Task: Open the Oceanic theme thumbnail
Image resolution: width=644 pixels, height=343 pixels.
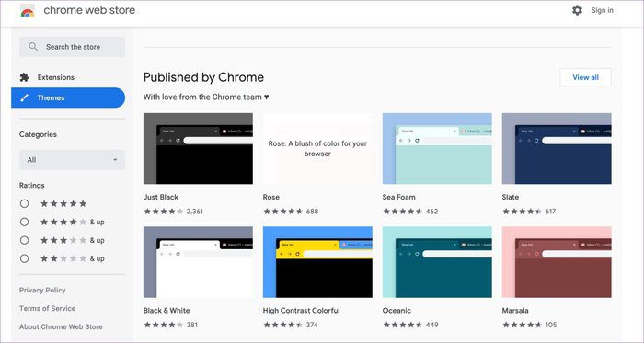Action: coord(437,262)
